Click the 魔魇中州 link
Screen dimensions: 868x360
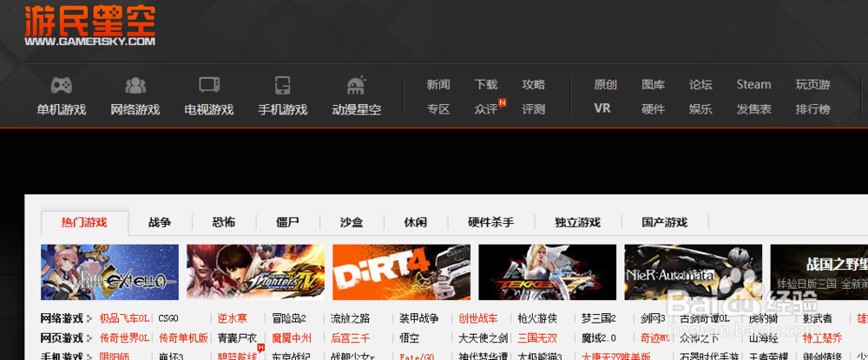tap(292, 338)
